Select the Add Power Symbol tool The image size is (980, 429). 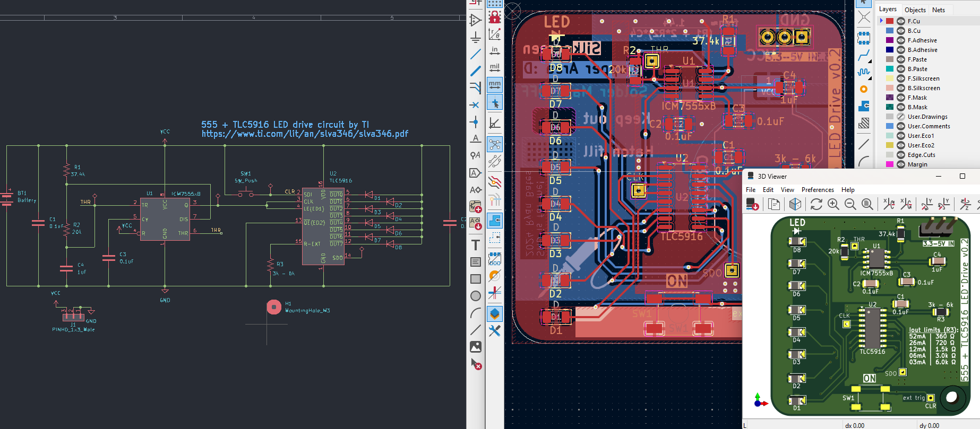coord(476,37)
